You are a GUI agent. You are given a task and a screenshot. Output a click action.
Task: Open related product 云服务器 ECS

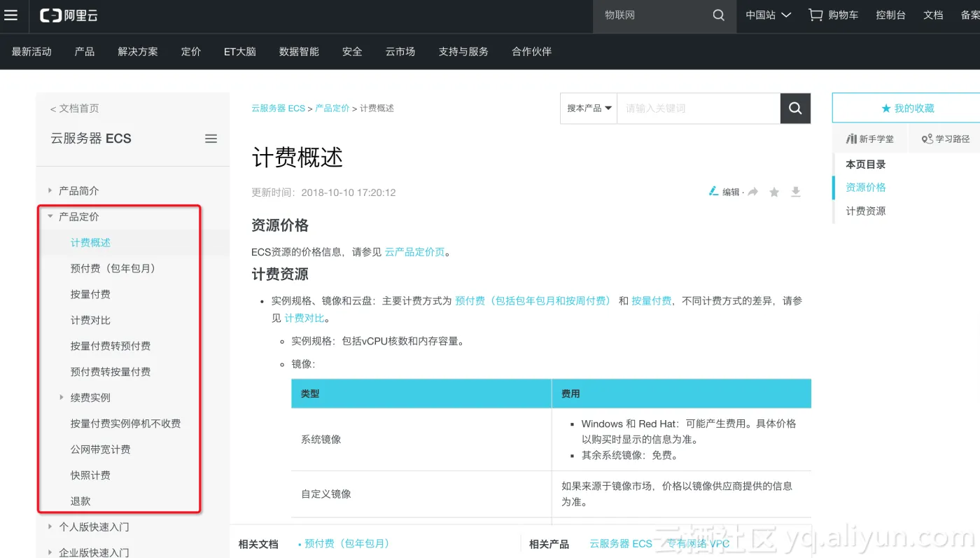click(x=621, y=543)
